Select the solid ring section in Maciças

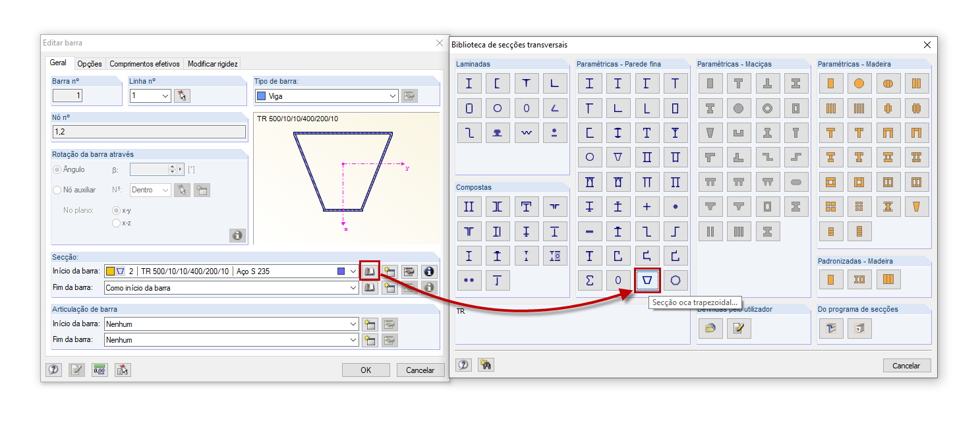(x=767, y=107)
